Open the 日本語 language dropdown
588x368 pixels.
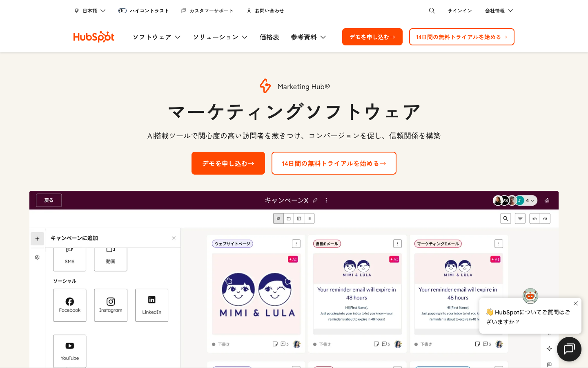90,11
